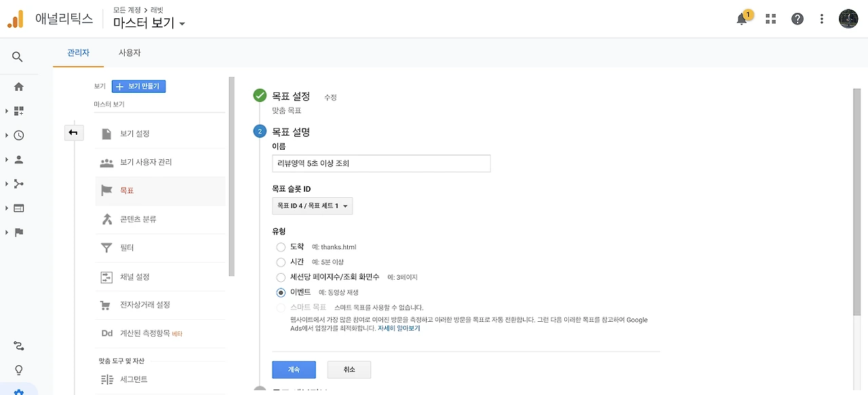This screenshot has width=868, height=395.
Task: Open the 자세히 알아보기 learn more link
Action: click(x=399, y=328)
